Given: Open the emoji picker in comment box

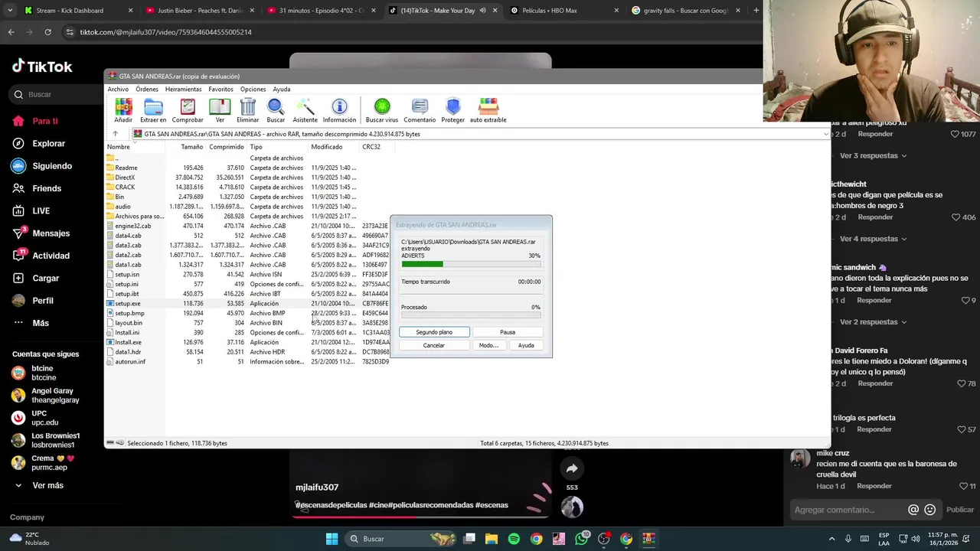Looking at the screenshot, I should pyautogui.click(x=930, y=510).
